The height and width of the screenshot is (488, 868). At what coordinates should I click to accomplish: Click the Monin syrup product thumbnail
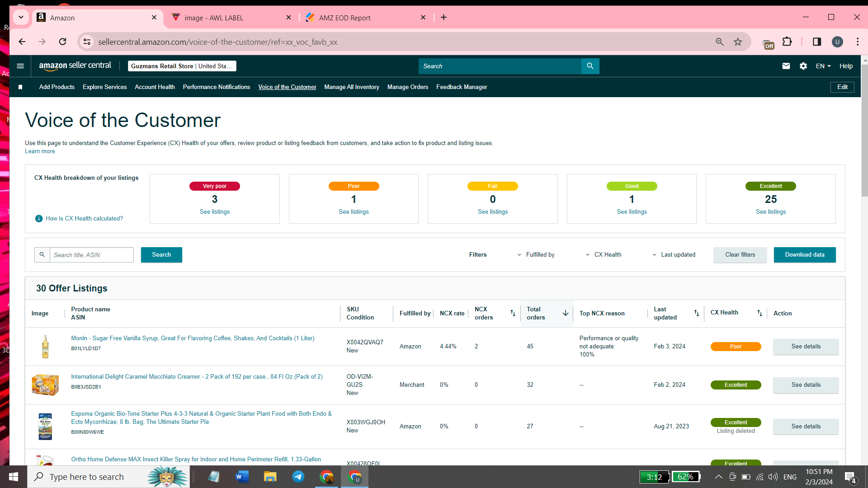click(x=45, y=347)
